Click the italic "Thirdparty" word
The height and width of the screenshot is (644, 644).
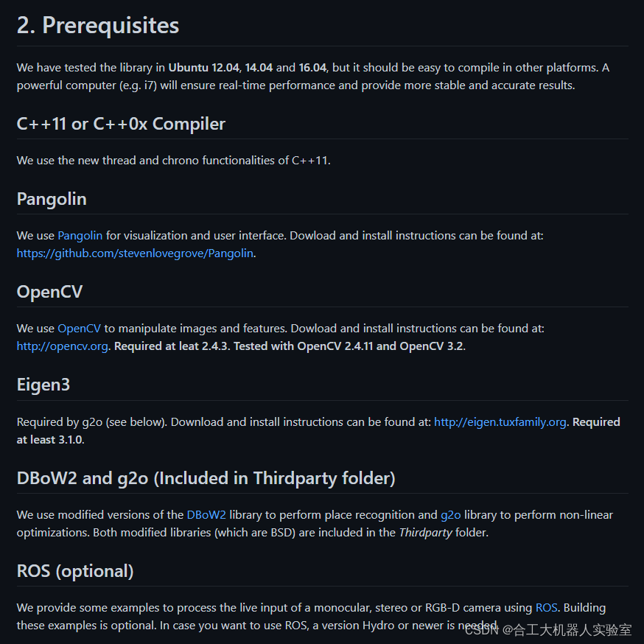425,533
